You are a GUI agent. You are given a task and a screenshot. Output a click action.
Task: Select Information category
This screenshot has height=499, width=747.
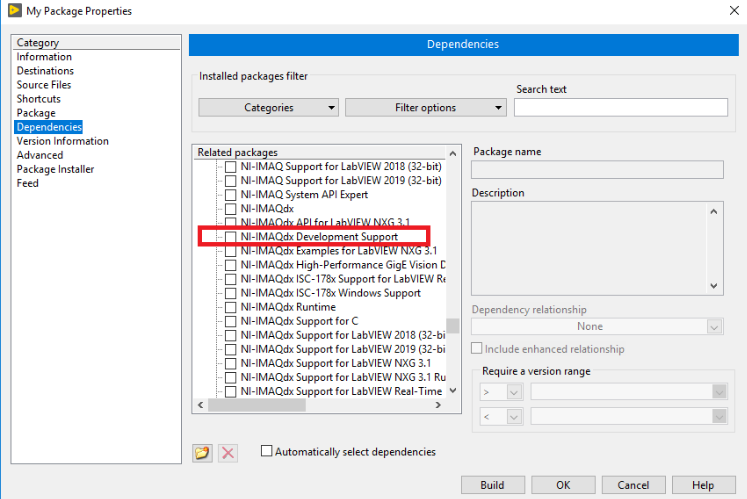[44, 57]
